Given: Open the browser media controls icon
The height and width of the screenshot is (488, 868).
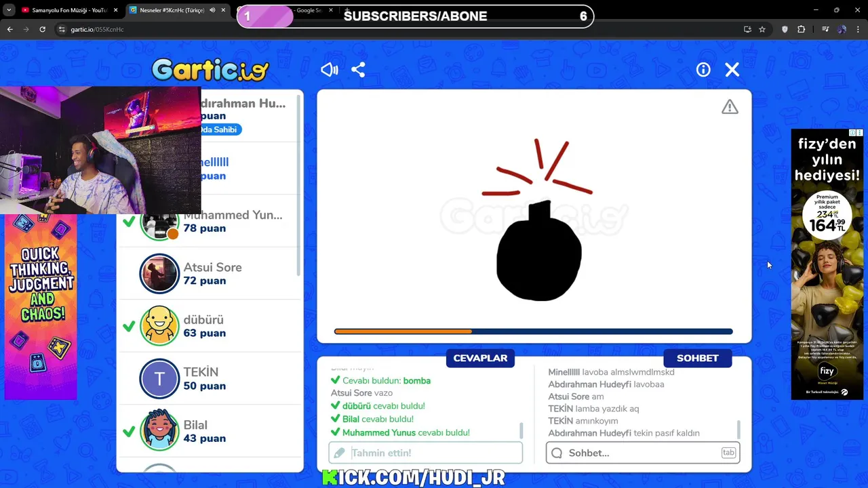Looking at the screenshot, I should [825, 29].
